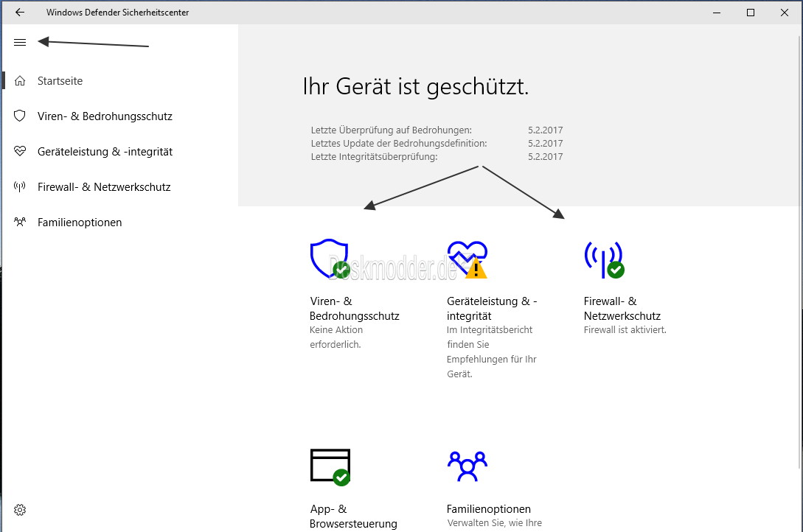Open the App- & Browsersteuerung tile title

[353, 516]
